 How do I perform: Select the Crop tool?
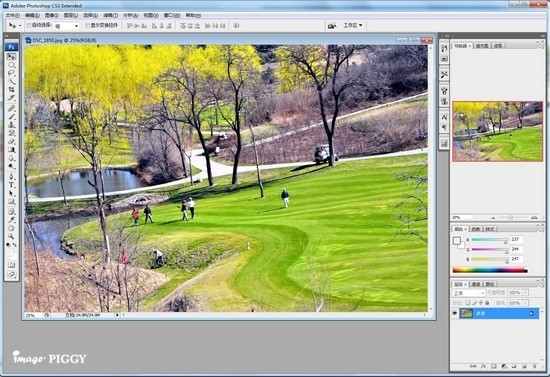11,90
